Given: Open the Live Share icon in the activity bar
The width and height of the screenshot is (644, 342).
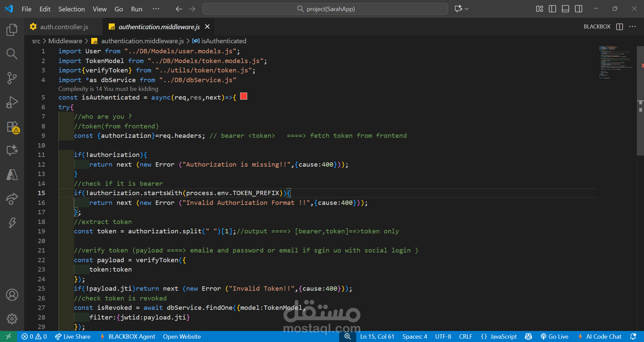Looking at the screenshot, I should tap(12, 199).
